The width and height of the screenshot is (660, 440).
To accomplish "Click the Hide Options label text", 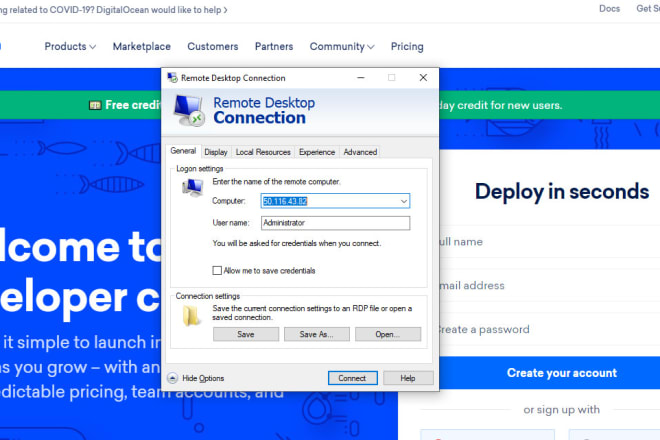I will (x=203, y=378).
